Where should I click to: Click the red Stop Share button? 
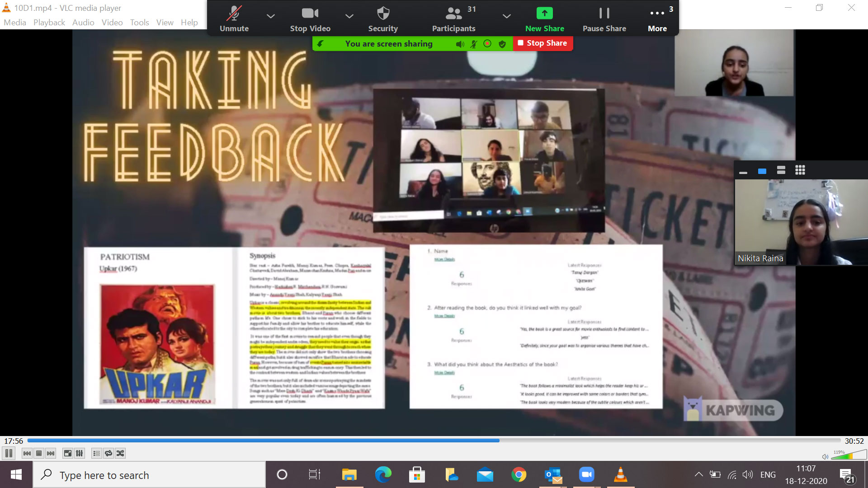[x=543, y=43]
